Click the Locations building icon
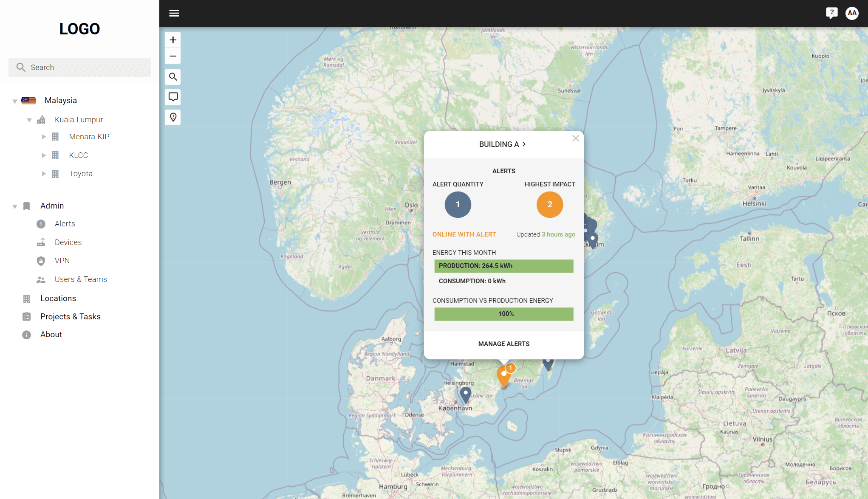Viewport: 868px width, 499px height. pos(27,299)
